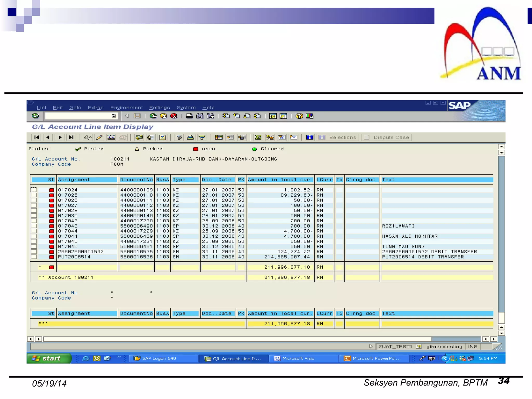532x399 pixels.
Task: Open the Settings menu
Action: (x=159, y=108)
